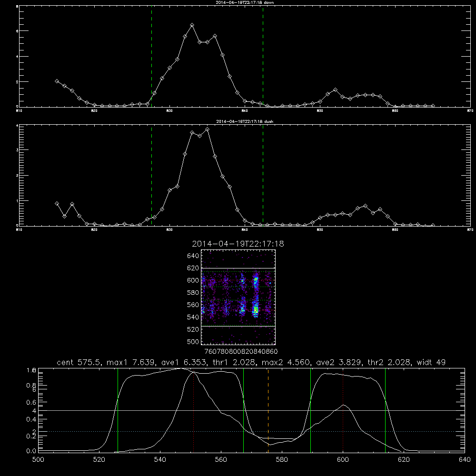
Task: Select the highest diamond marker in dusk plot
Action: [x=207, y=129]
